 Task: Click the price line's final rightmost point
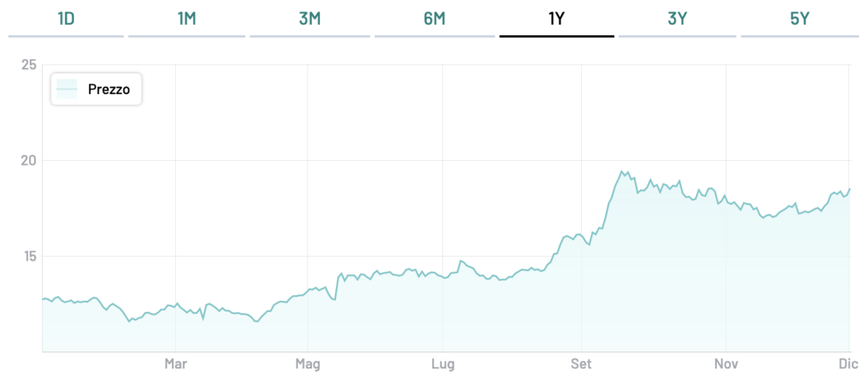[x=850, y=189]
